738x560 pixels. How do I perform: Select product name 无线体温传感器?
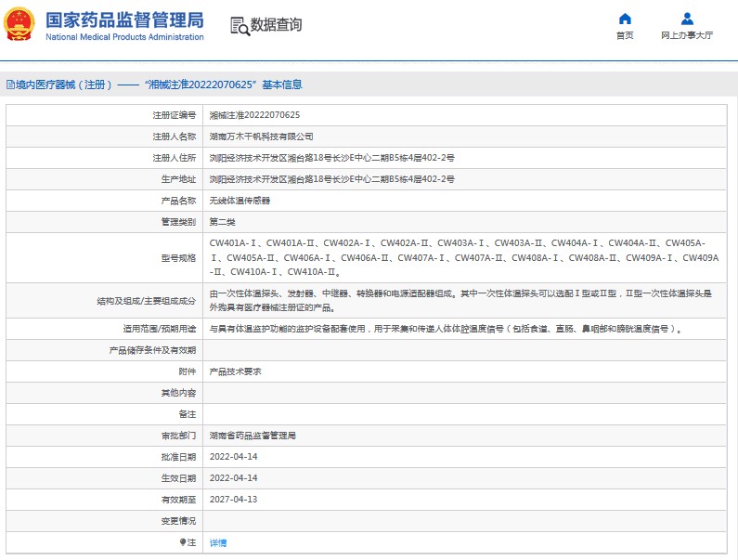coord(240,201)
